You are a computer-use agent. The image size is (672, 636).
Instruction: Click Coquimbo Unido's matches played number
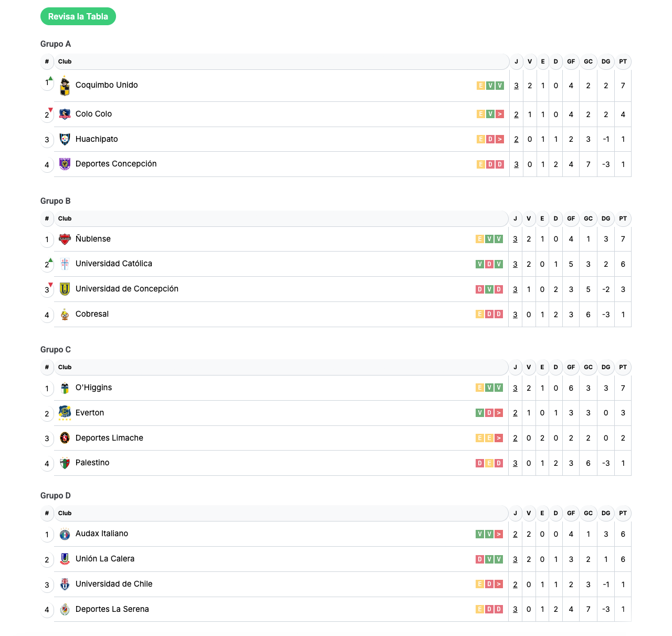pos(516,86)
